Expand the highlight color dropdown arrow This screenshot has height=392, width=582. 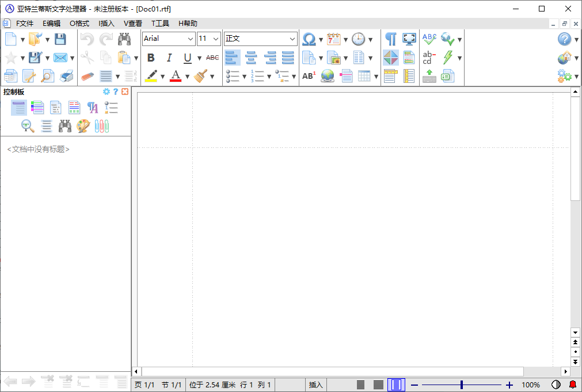click(x=162, y=77)
